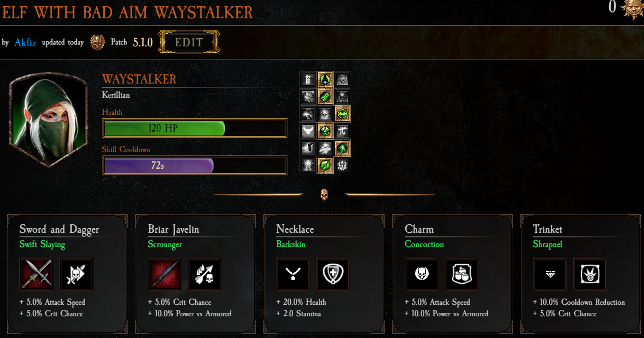
Task: Click the Trinket diamond item icon
Action: point(550,273)
